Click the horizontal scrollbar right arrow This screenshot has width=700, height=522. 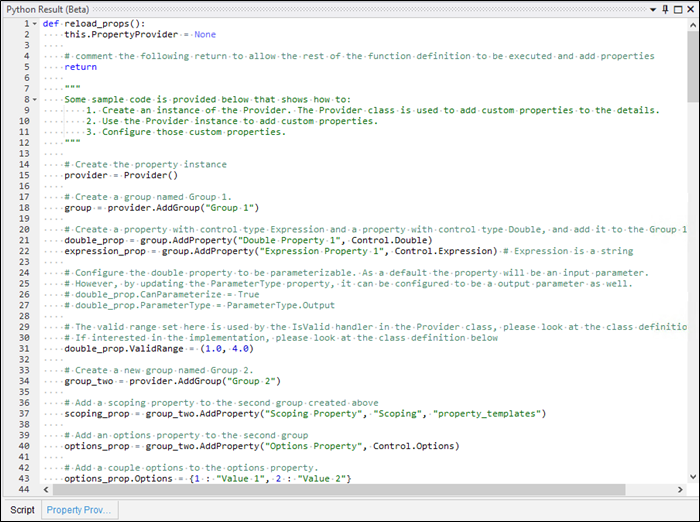(x=680, y=489)
